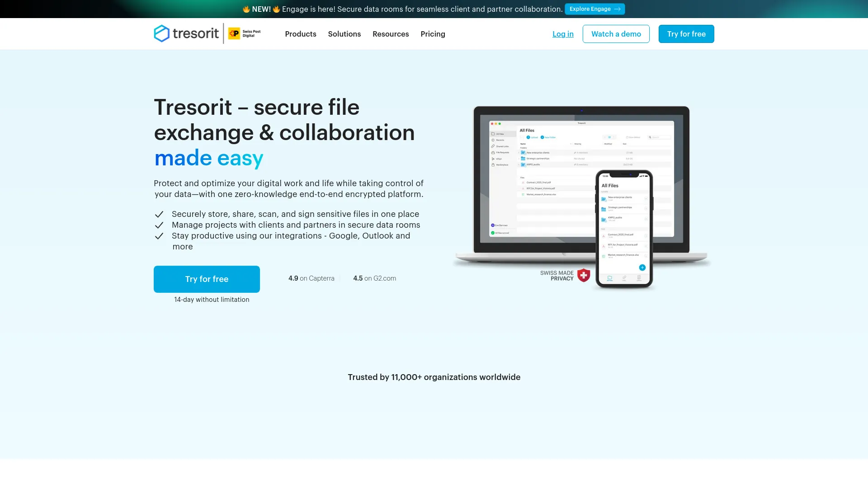
Task: Click the 'Trusted by 11,000+ organizations worldwide' text
Action: (434, 377)
